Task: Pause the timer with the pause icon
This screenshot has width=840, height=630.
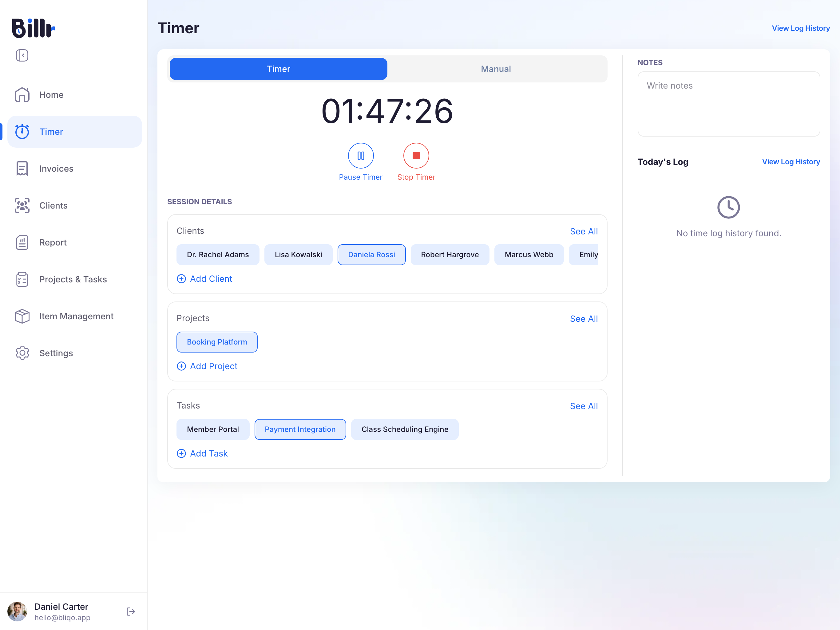Action: (x=361, y=155)
